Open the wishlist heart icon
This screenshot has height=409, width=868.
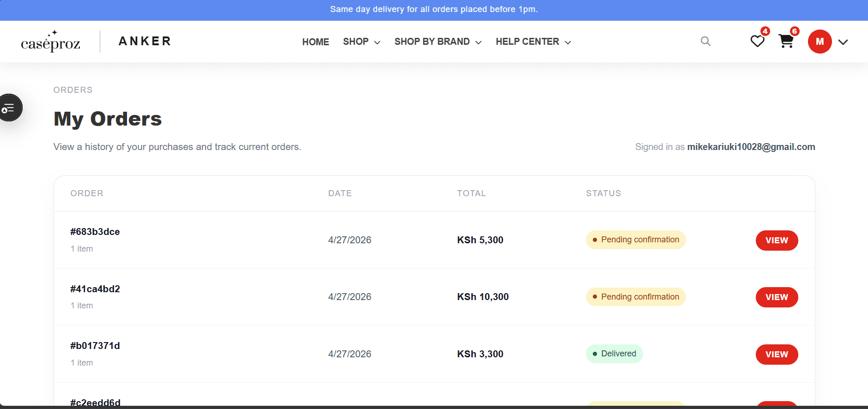pos(757,42)
